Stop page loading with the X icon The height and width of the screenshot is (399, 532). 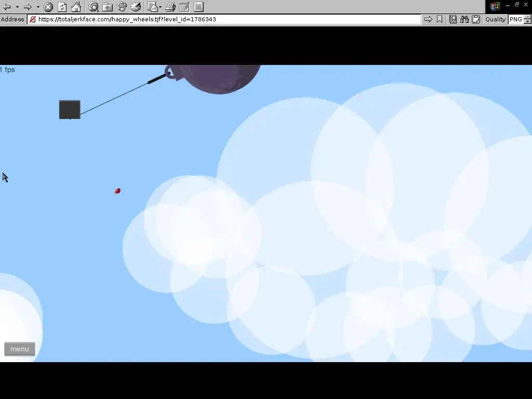pyautogui.click(x=48, y=7)
